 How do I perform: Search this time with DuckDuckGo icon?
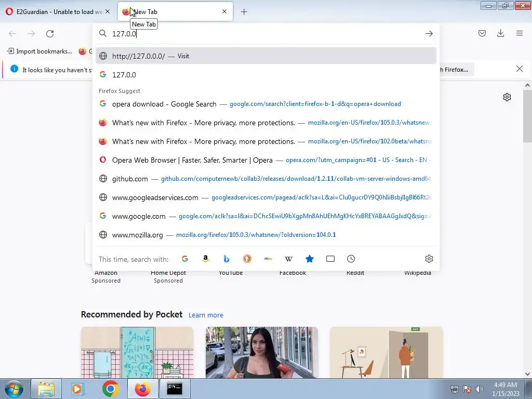[247, 259]
